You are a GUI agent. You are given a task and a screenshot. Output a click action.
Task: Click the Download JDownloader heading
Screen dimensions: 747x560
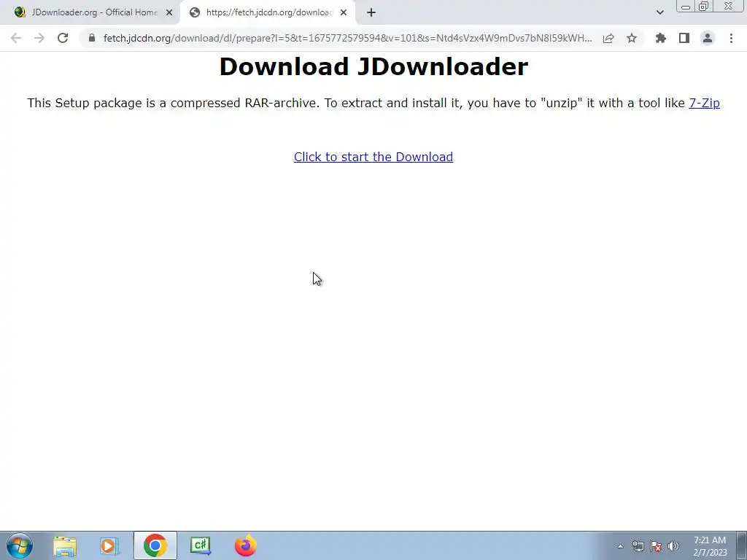(x=373, y=66)
